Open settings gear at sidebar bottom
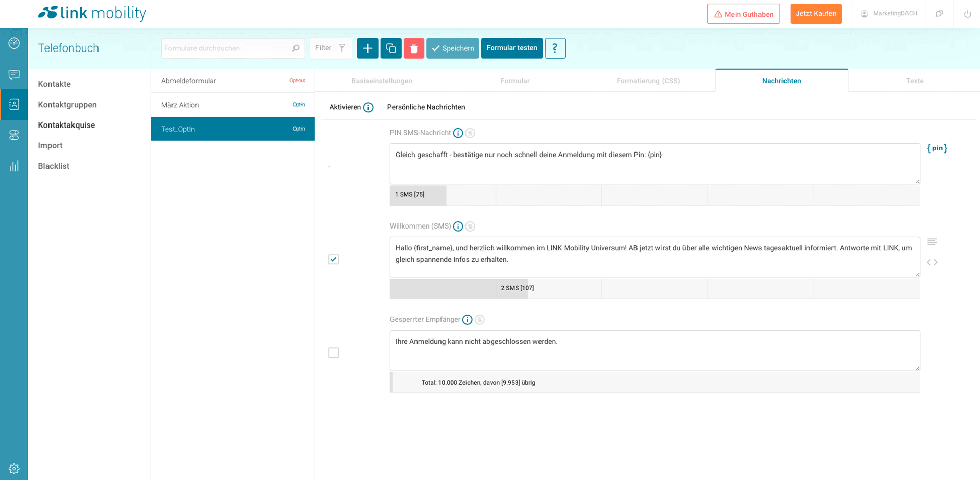 click(14, 468)
